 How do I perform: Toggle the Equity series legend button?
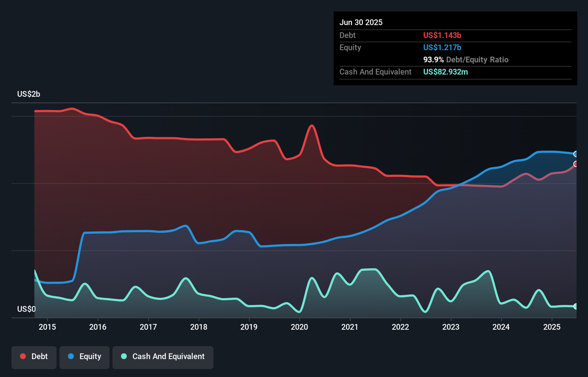[85, 357]
